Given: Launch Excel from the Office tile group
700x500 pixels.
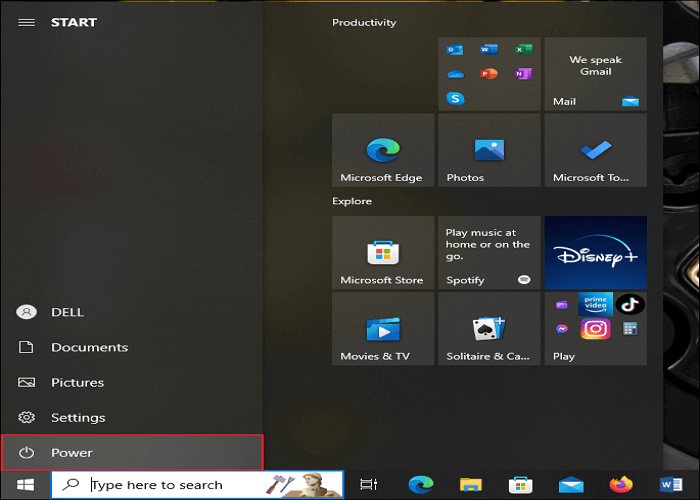Looking at the screenshot, I should pyautogui.click(x=523, y=49).
